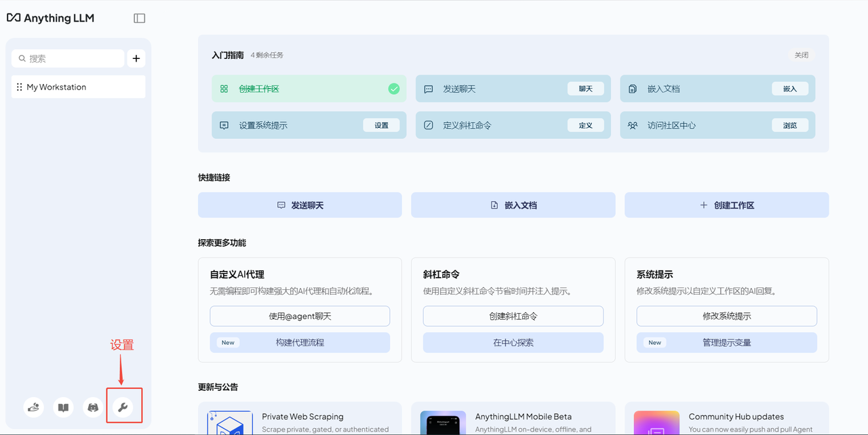Click the 定义 button in 定义斜杠命令 row
Screen dimensions: 868x435
click(x=586, y=125)
